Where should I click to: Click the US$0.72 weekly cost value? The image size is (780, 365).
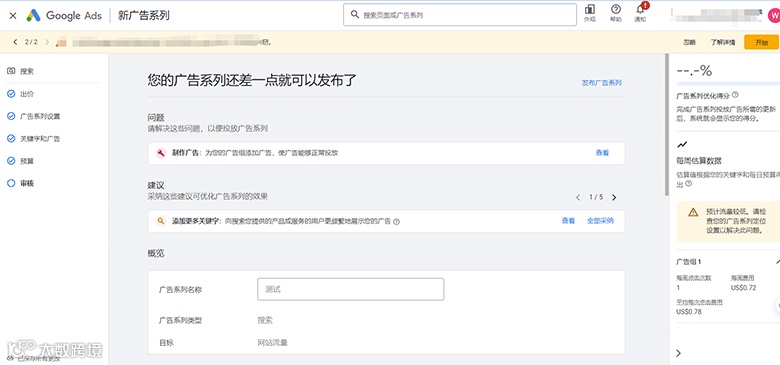[744, 287]
